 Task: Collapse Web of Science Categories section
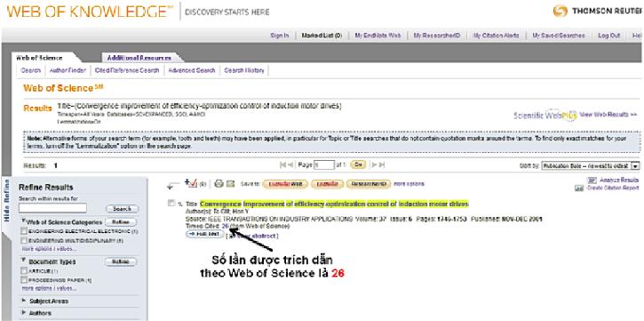[x=23, y=221]
